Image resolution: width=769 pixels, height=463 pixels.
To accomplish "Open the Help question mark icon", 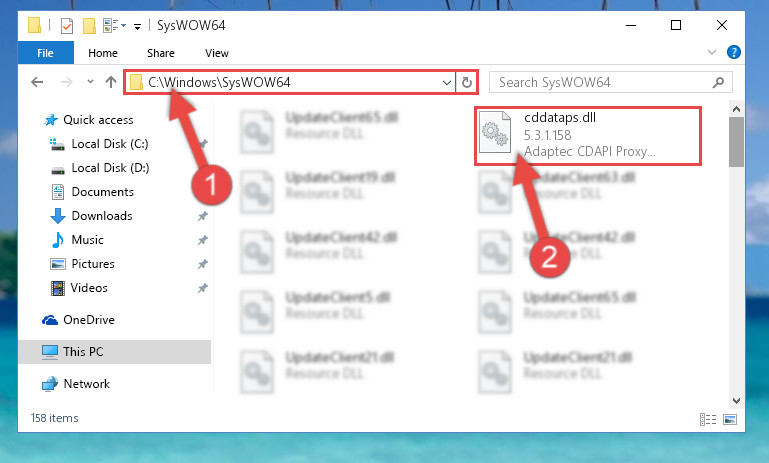I will (x=734, y=52).
